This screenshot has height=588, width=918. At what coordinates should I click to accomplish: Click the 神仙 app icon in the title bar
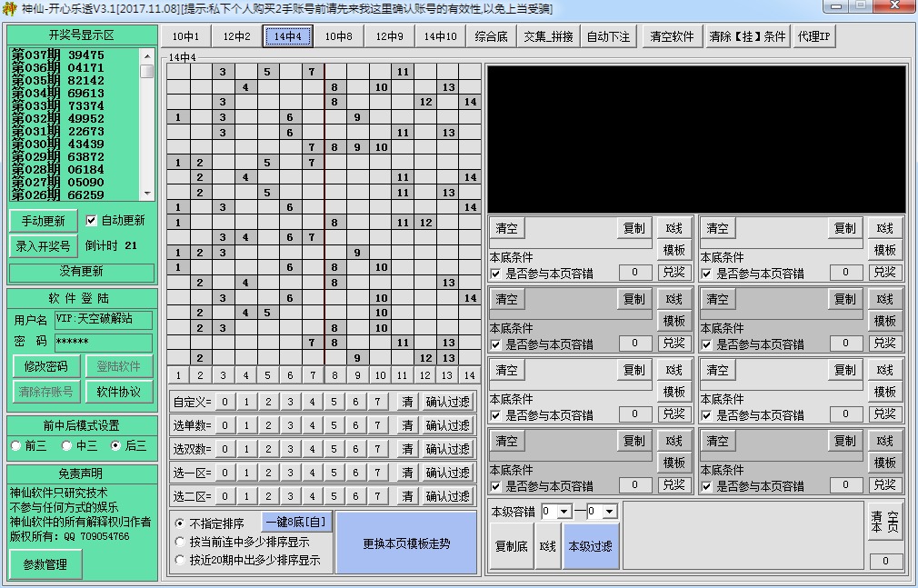[x=11, y=8]
